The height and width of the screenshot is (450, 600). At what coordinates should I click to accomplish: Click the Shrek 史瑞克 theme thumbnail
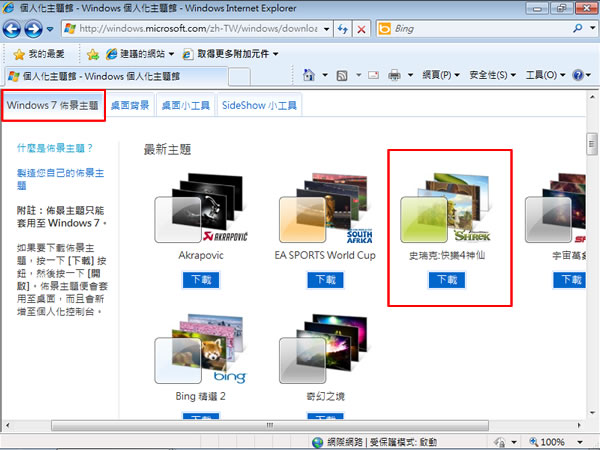446,208
